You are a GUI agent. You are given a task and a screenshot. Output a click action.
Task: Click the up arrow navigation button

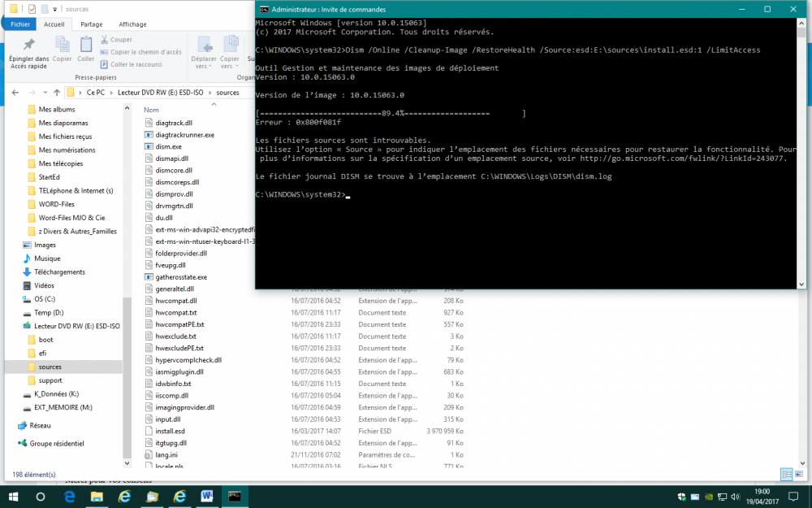click(56, 92)
